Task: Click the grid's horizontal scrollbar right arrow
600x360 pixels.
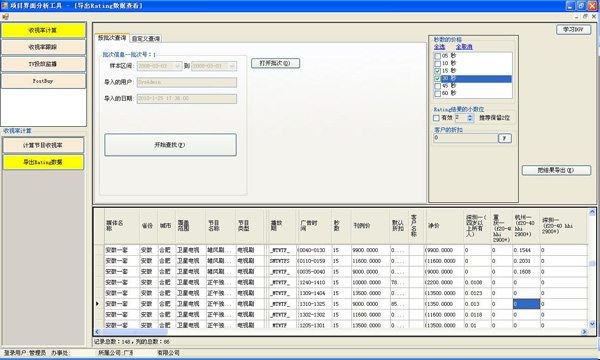Action: pyautogui.click(x=584, y=332)
